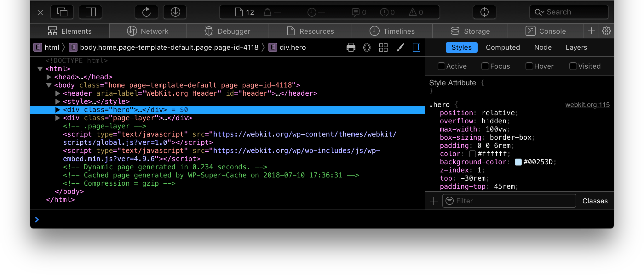This screenshot has height=275, width=644.
Task: Expand the style element node
Action: 58,101
